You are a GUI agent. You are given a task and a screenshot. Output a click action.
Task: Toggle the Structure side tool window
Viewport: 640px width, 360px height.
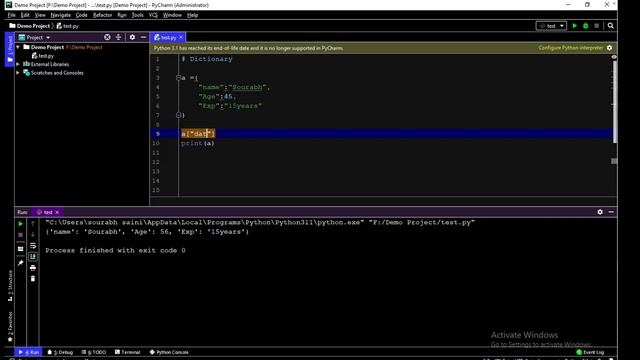point(10,286)
